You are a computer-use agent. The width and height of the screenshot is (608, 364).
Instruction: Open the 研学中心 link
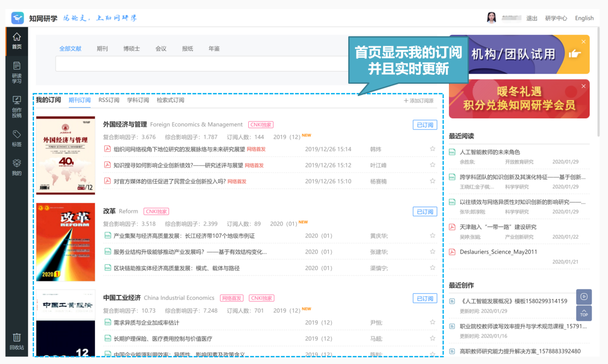click(556, 18)
